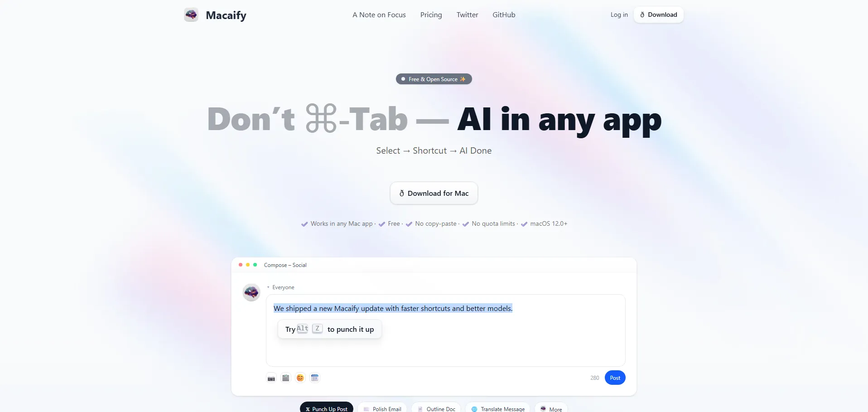
Task: Open the Pricing menu link
Action: [x=431, y=15]
